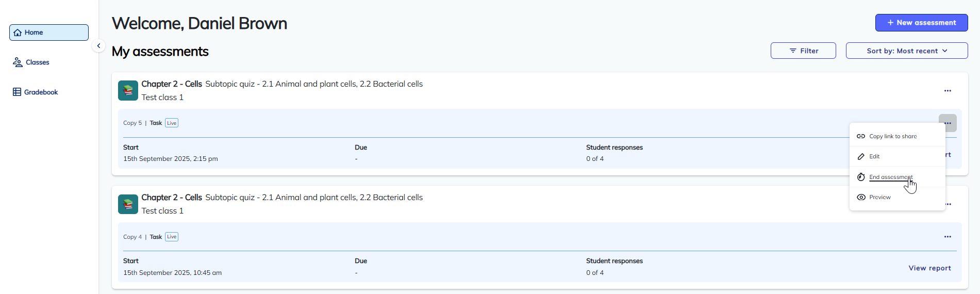Click View report for Copy 4
This screenshot has width=980, height=294.
[x=929, y=268]
